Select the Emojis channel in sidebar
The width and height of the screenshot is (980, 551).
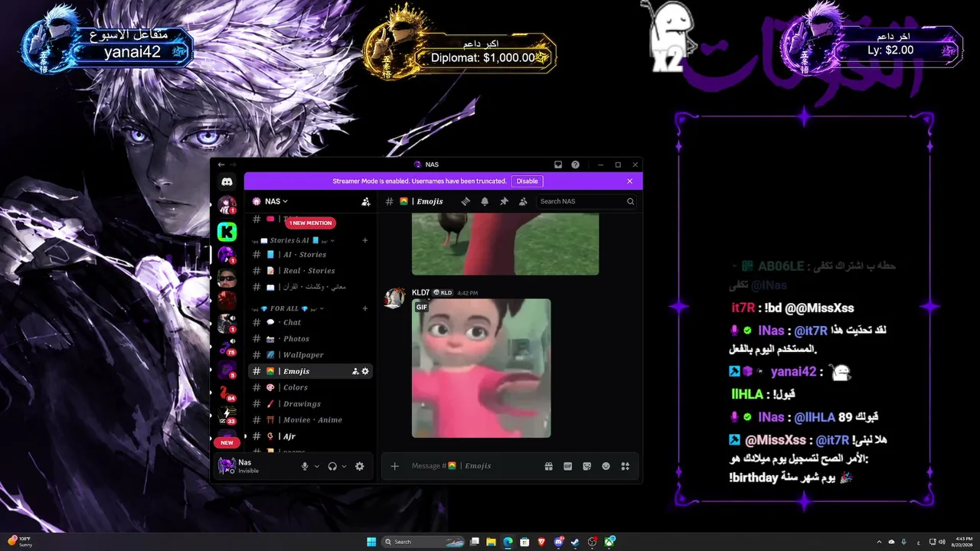(311, 371)
